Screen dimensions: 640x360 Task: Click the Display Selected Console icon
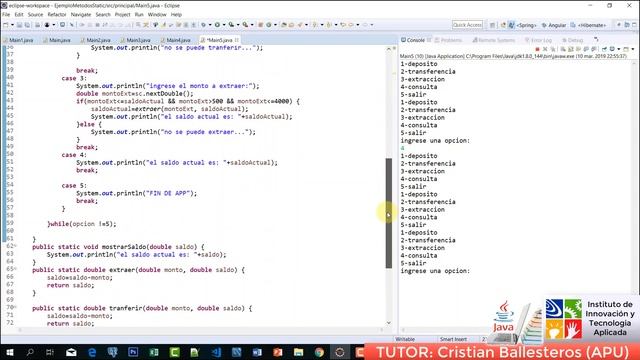[x=612, y=49]
